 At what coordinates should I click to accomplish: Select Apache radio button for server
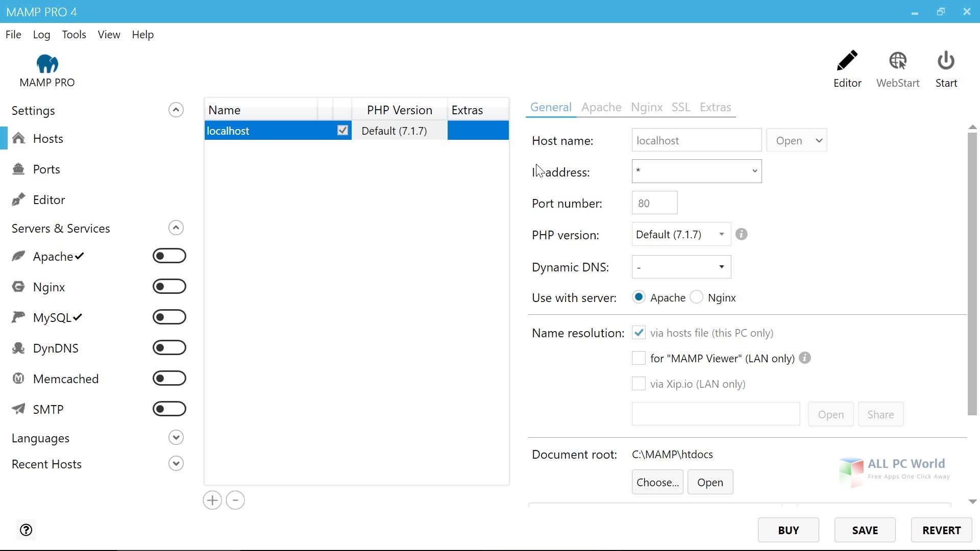point(638,297)
